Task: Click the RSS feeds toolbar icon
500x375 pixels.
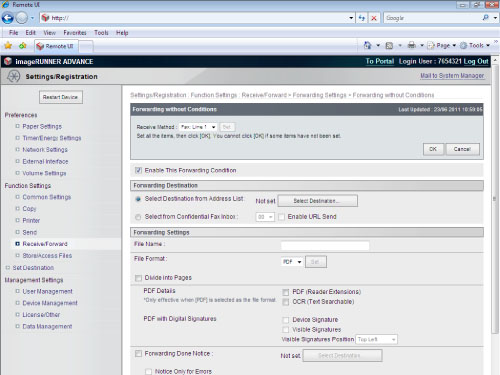Action: point(389,46)
